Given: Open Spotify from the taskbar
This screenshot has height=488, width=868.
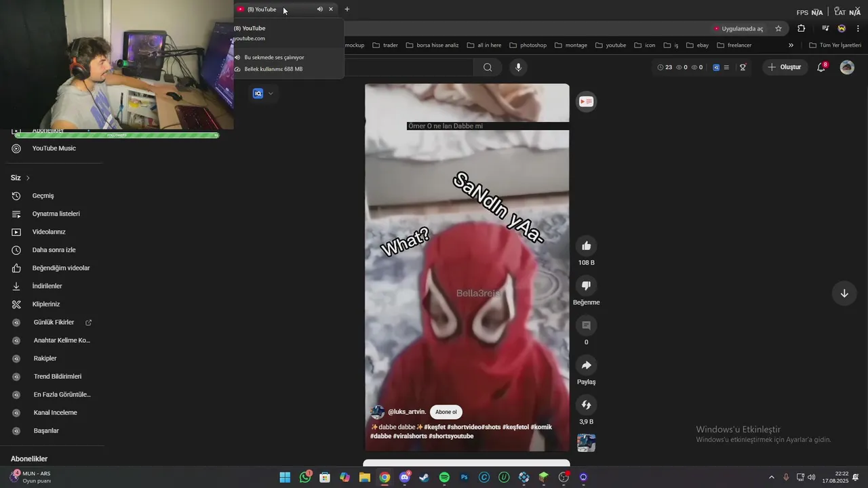Looking at the screenshot, I should tap(444, 477).
